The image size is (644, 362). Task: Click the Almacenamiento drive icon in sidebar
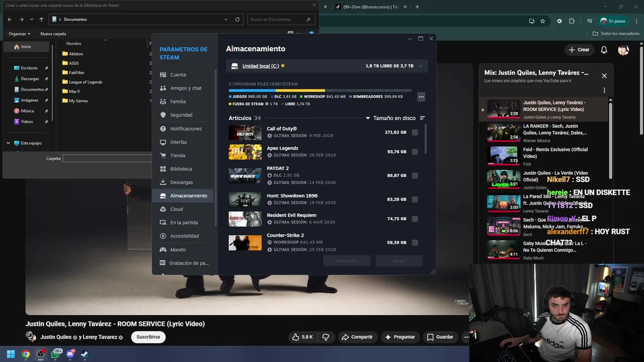(x=163, y=196)
